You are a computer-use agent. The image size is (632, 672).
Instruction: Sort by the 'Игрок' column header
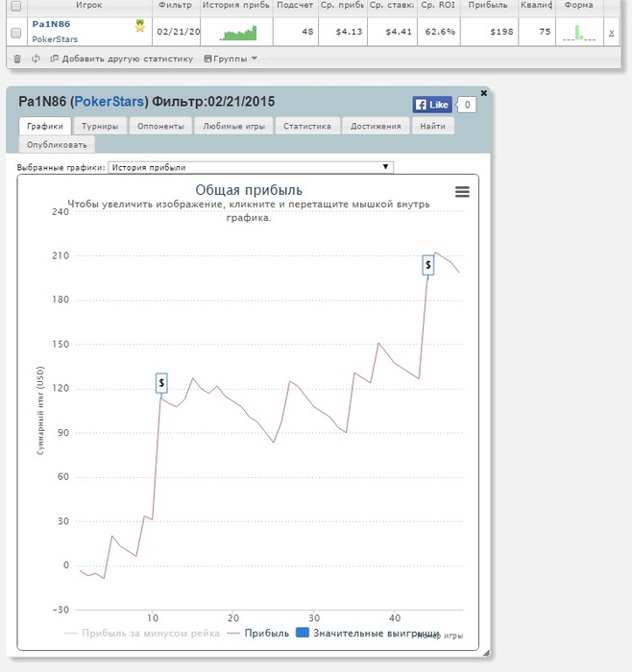pyautogui.click(x=89, y=5)
